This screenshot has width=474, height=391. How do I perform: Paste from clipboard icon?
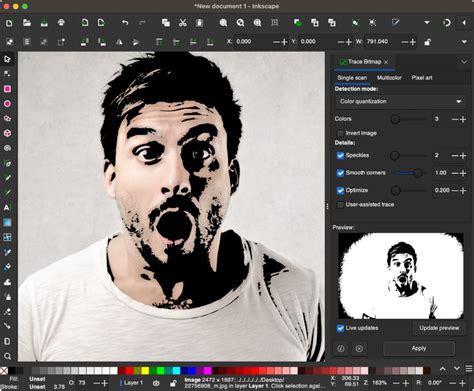coord(199,23)
